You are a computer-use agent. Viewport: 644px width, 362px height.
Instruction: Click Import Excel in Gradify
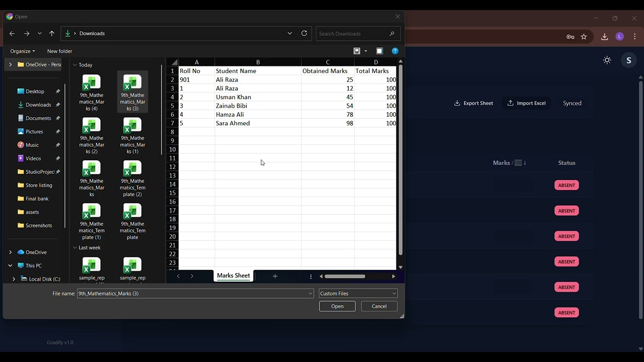526,103
